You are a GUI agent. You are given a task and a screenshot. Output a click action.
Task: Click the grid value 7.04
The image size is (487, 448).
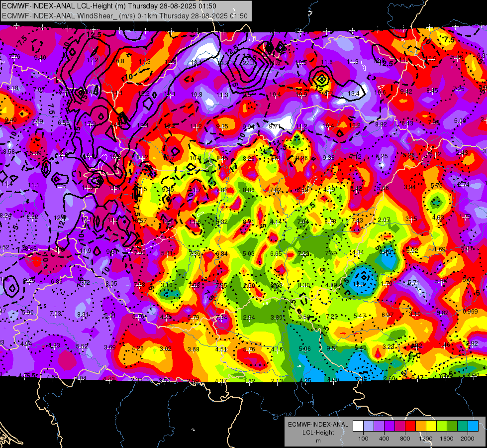(303, 222)
